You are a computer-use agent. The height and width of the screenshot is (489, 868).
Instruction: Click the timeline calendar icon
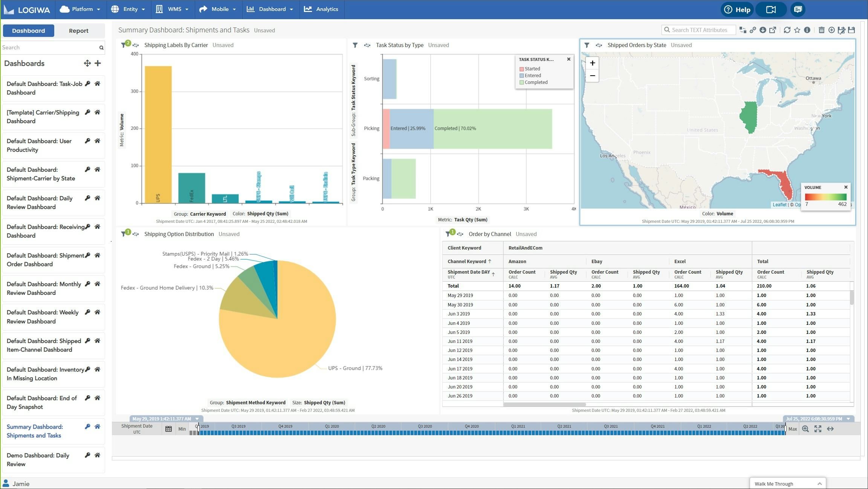(x=168, y=429)
